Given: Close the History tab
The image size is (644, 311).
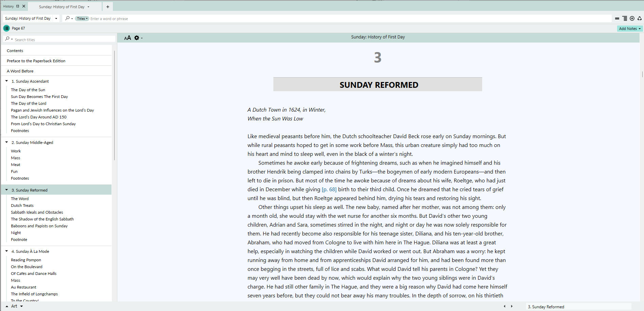Looking at the screenshot, I should (24, 6).
